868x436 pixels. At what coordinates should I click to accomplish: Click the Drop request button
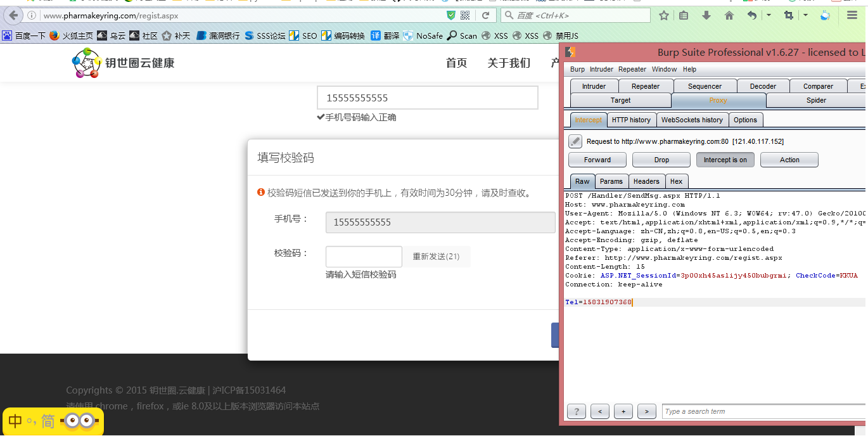tap(661, 160)
